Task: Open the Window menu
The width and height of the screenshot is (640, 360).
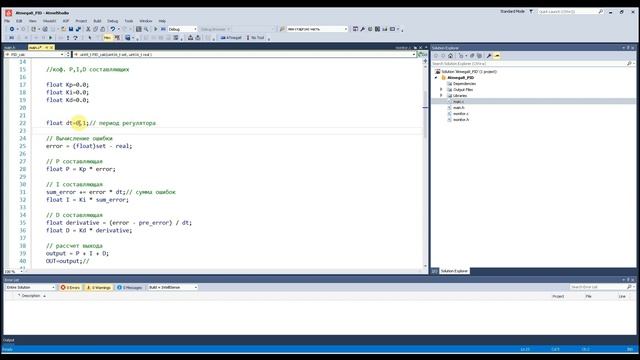Action: [x=146, y=21]
